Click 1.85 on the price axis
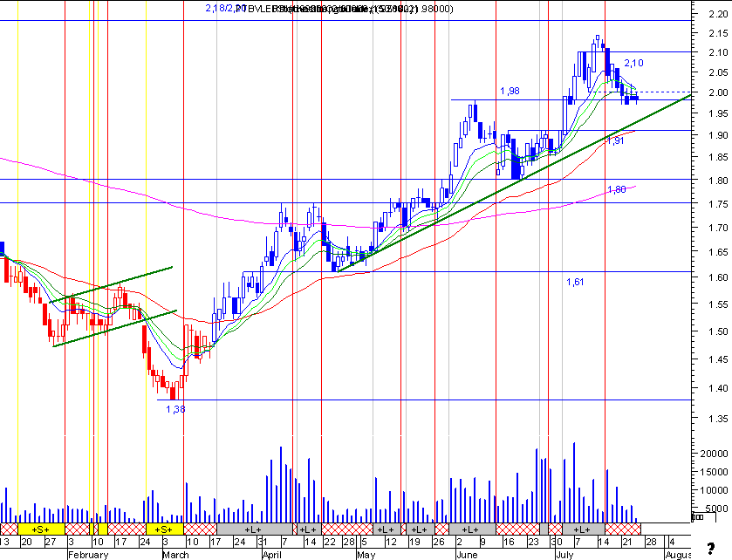Image resolution: width=732 pixels, height=560 pixels. tap(718, 157)
